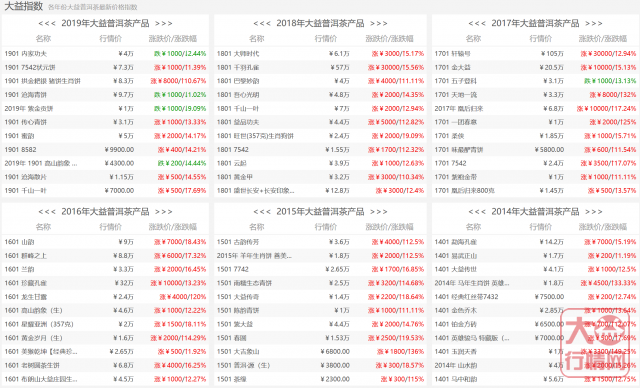640x388 pixels.
Task: Click the 名称 column header in 2019 panel
Action: pyautogui.click(x=43, y=39)
